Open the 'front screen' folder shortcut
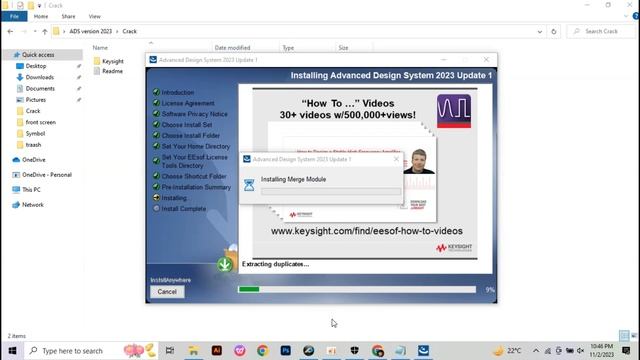 tap(40, 122)
